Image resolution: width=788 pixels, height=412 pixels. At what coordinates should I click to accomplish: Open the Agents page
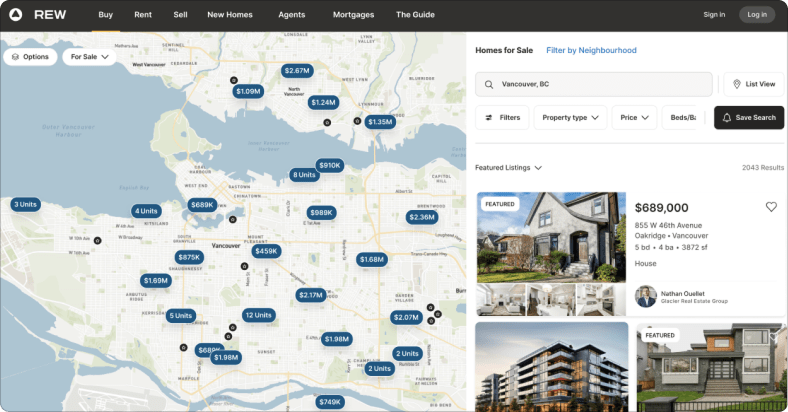point(291,15)
